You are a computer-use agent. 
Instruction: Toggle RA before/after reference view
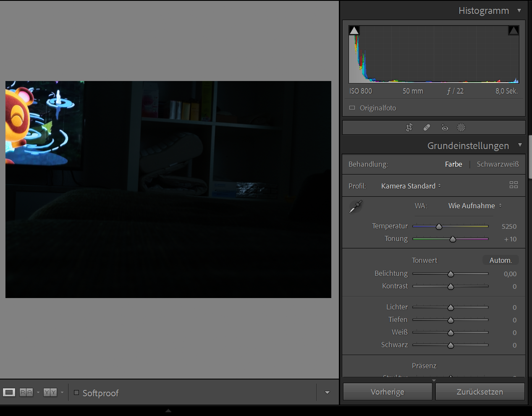coord(26,392)
